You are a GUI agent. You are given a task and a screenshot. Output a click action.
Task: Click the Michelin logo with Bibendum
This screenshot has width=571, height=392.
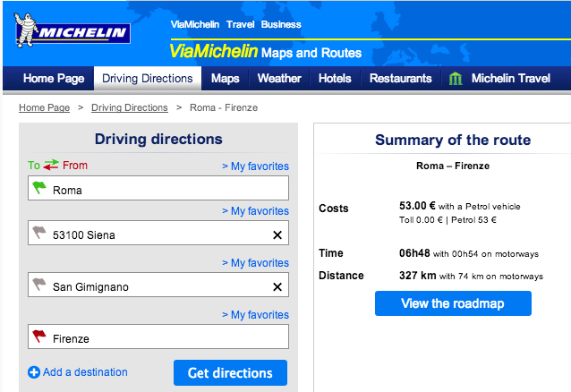(x=72, y=30)
